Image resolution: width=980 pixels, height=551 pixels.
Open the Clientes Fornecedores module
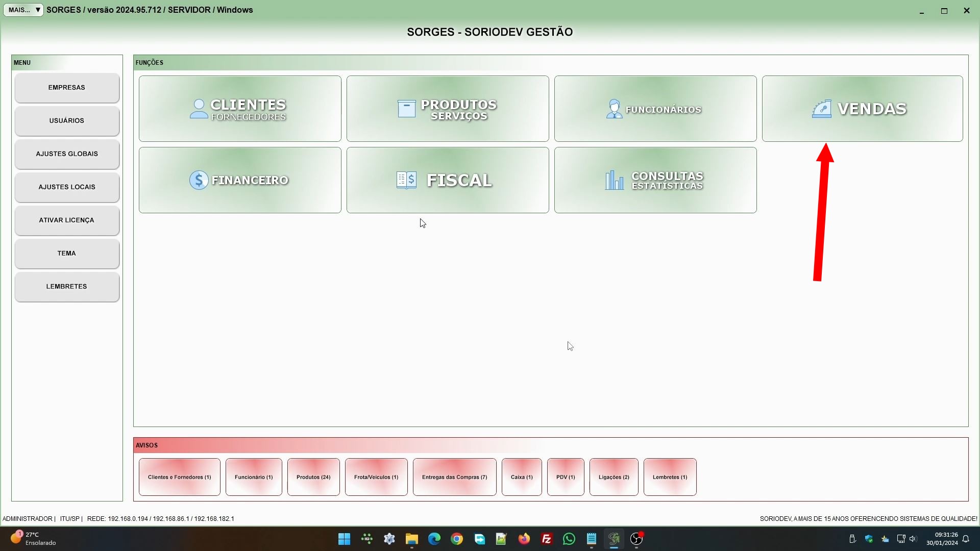pos(240,109)
